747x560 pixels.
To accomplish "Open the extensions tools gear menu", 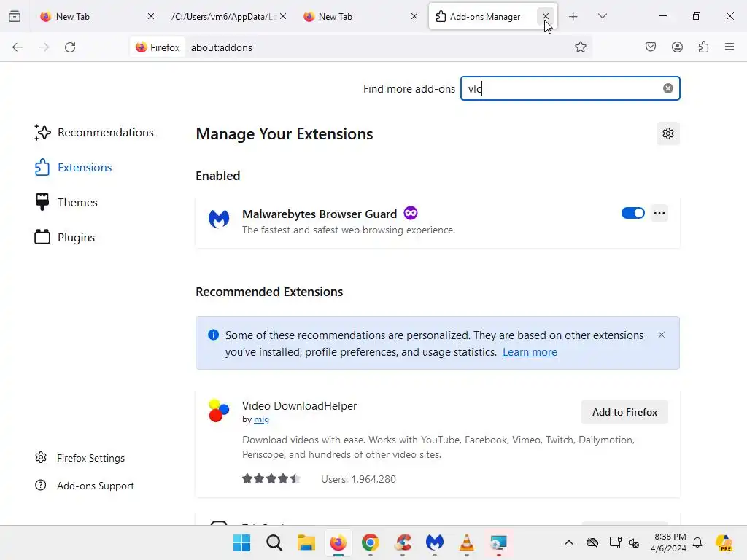I will click(668, 133).
